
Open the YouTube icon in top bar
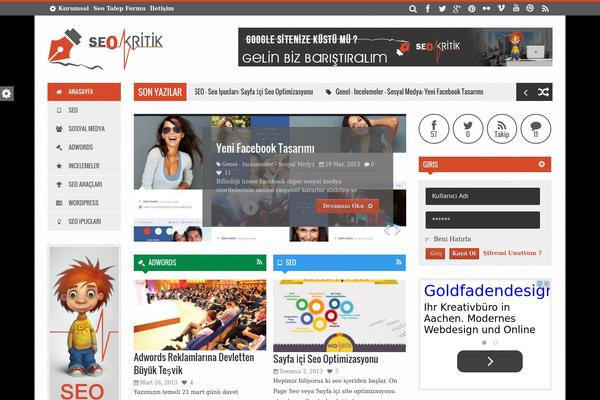516,8
